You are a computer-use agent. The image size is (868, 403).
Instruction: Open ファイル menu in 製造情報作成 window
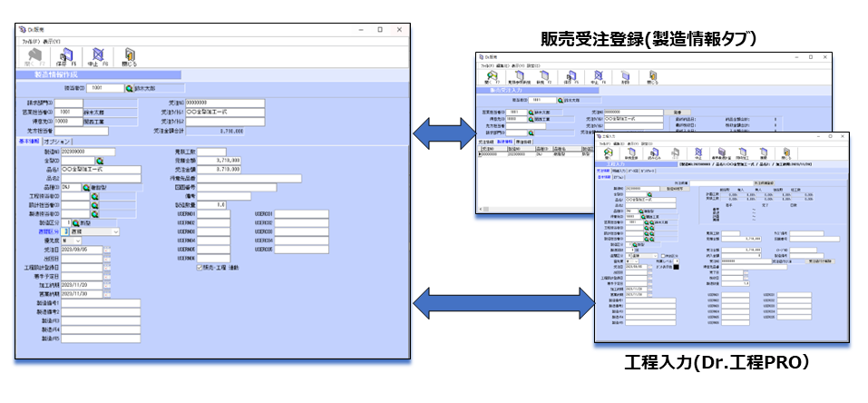[x=31, y=42]
